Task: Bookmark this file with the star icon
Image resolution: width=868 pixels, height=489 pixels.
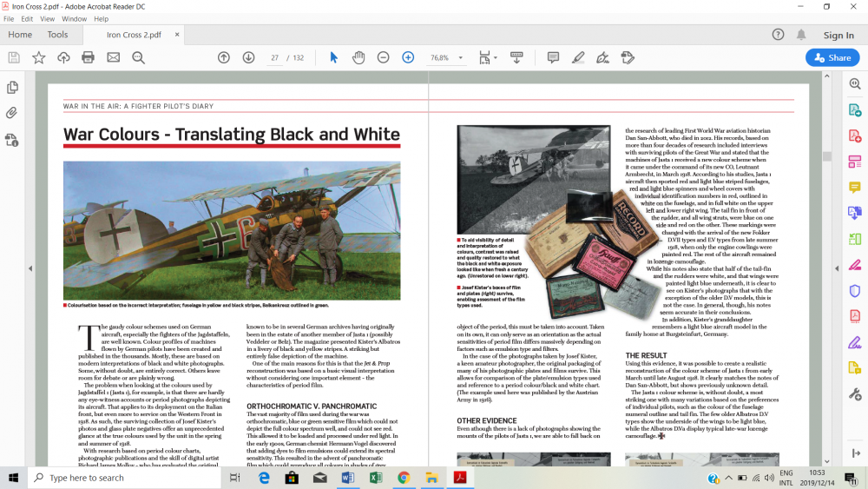Action: (38, 57)
